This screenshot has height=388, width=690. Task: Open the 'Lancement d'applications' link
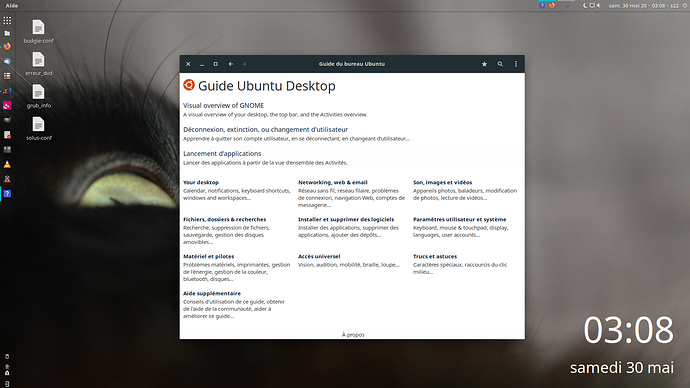pyautogui.click(x=222, y=154)
